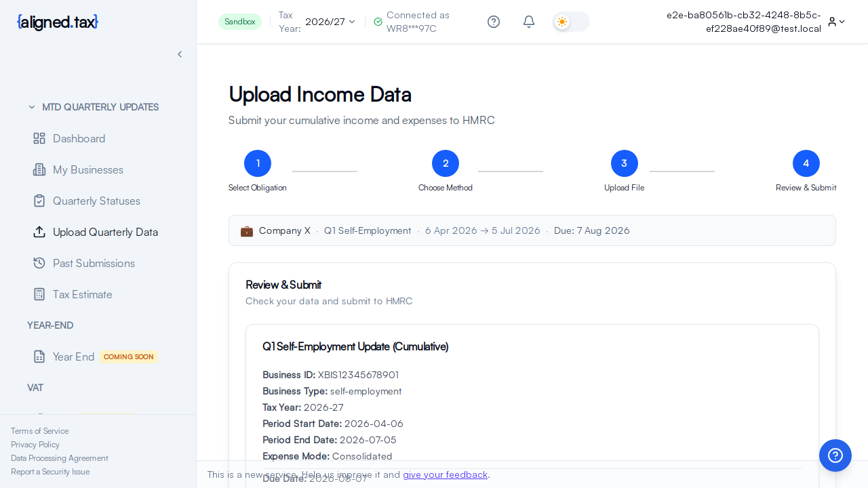Viewport: 868px width, 488px height.
Task: Toggle the light/dark theme switch
Action: [571, 22]
